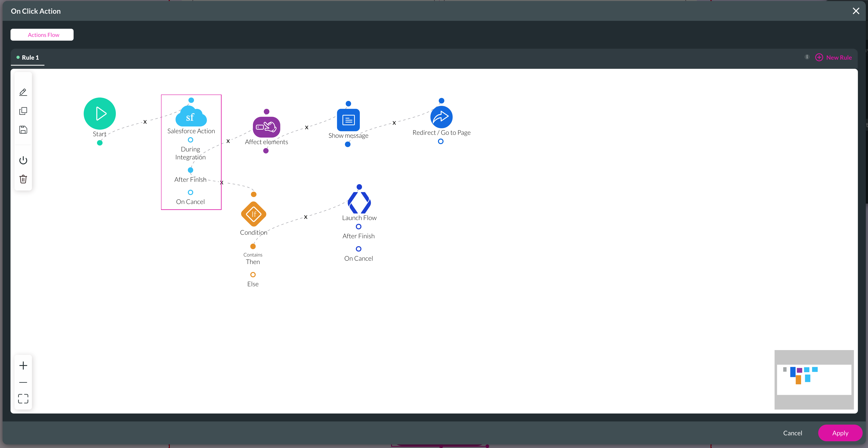
Task: Select the Affect elements node icon
Action: click(x=266, y=127)
